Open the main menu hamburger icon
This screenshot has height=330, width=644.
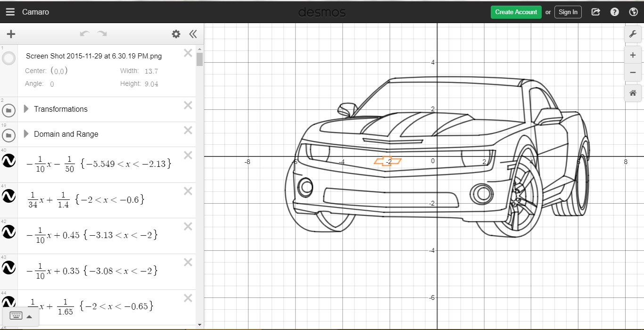coord(10,11)
